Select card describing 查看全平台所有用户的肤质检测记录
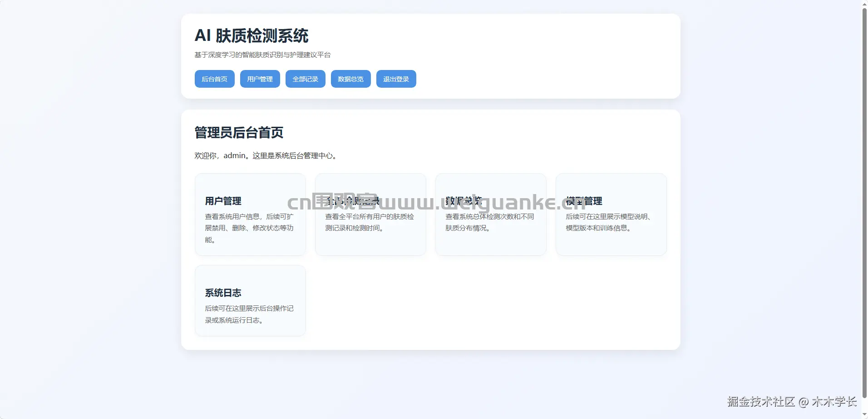This screenshot has height=419, width=868. tap(370, 214)
